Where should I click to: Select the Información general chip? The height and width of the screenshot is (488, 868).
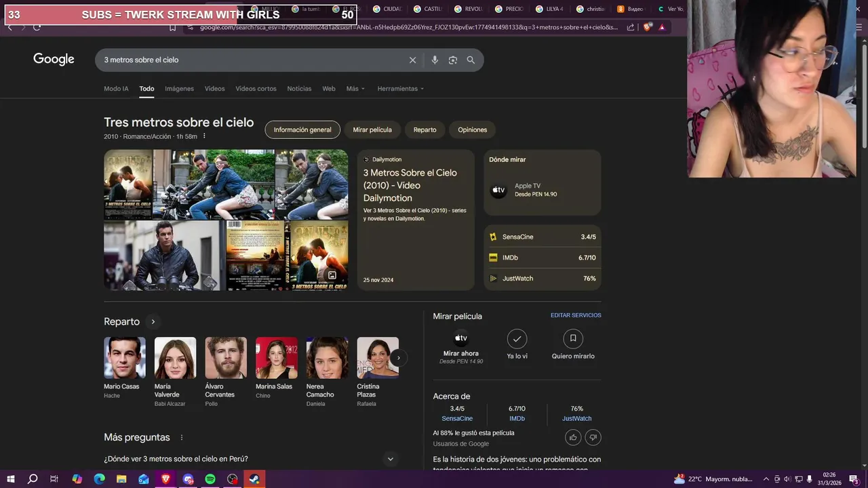(302, 129)
